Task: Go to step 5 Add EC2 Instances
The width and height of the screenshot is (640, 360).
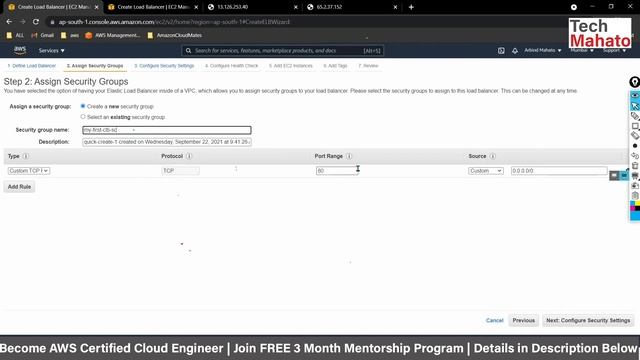Action: [291, 66]
